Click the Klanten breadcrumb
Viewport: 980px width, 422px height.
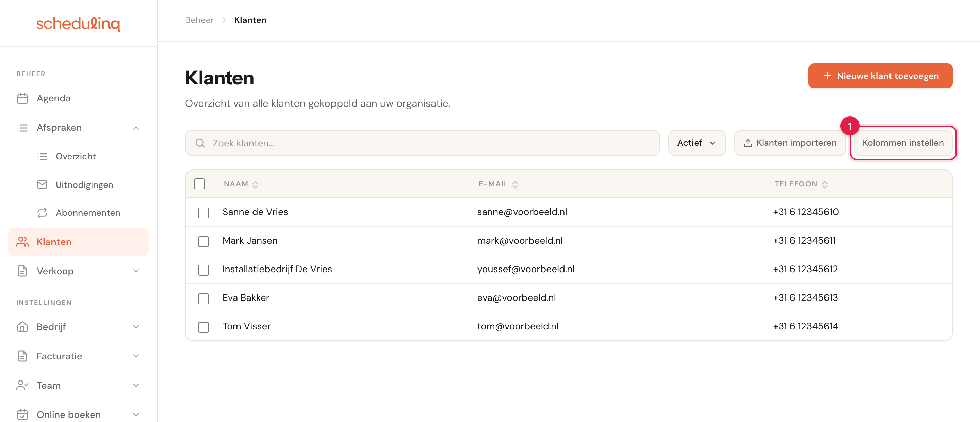[x=250, y=20]
